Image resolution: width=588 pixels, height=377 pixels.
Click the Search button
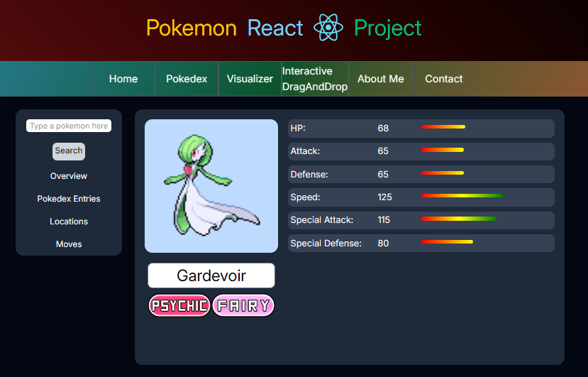pyautogui.click(x=69, y=151)
